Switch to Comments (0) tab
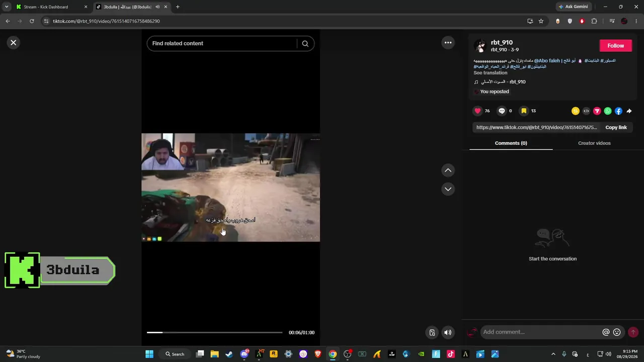 point(511,143)
